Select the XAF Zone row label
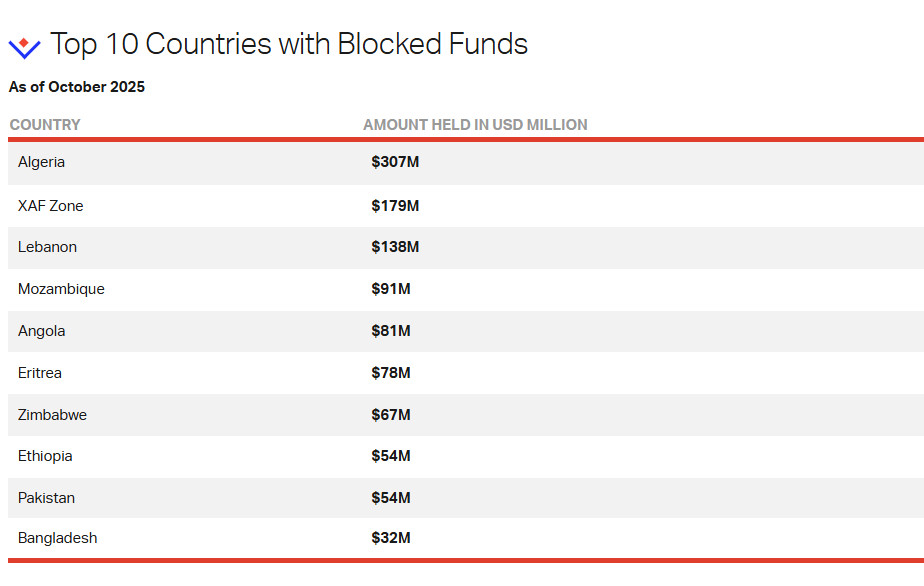This screenshot has width=924, height=586. click(x=51, y=206)
